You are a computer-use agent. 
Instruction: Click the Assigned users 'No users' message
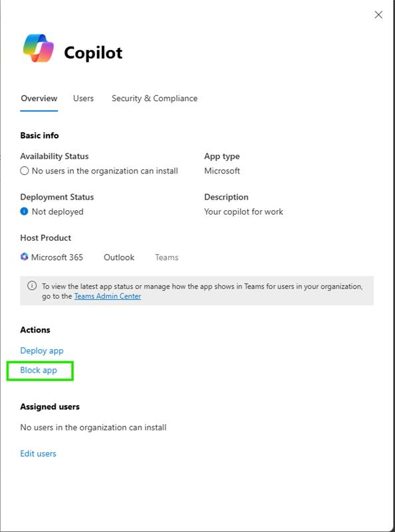[93, 427]
